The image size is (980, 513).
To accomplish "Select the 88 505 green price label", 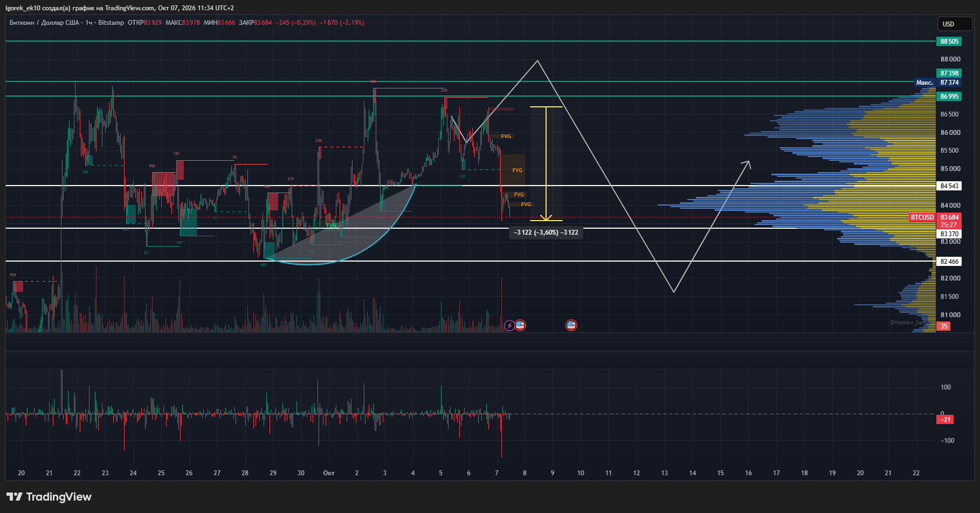I will tap(949, 42).
